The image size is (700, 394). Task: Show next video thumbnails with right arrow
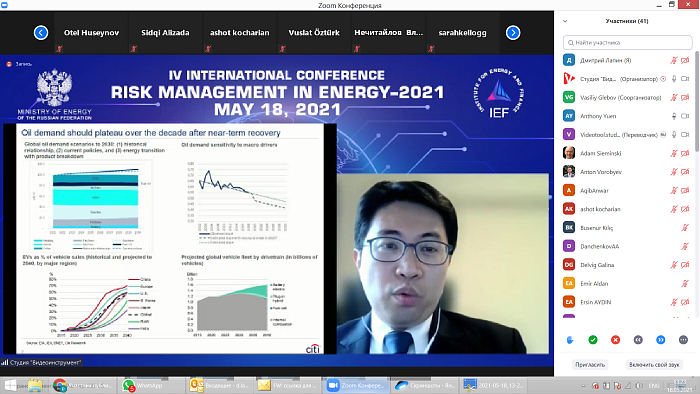513,33
